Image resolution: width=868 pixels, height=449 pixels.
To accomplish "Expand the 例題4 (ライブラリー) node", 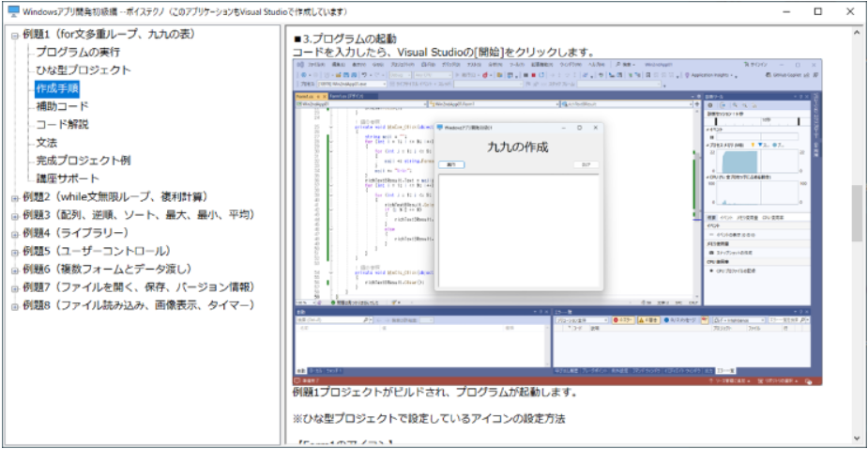I will [x=15, y=233].
